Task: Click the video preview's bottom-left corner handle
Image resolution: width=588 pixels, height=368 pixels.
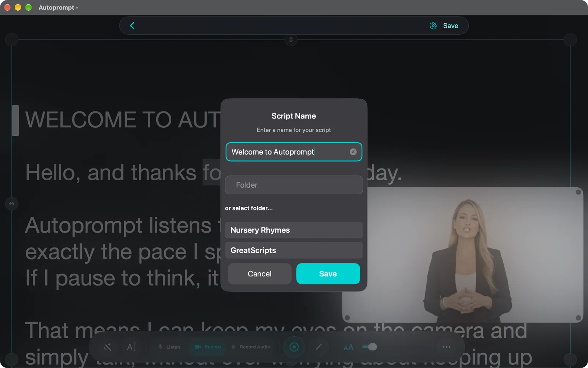Action: pos(347,318)
